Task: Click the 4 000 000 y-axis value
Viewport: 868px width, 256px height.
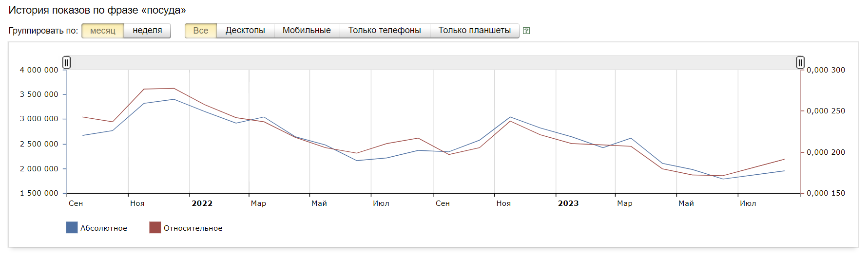Action: [39, 70]
